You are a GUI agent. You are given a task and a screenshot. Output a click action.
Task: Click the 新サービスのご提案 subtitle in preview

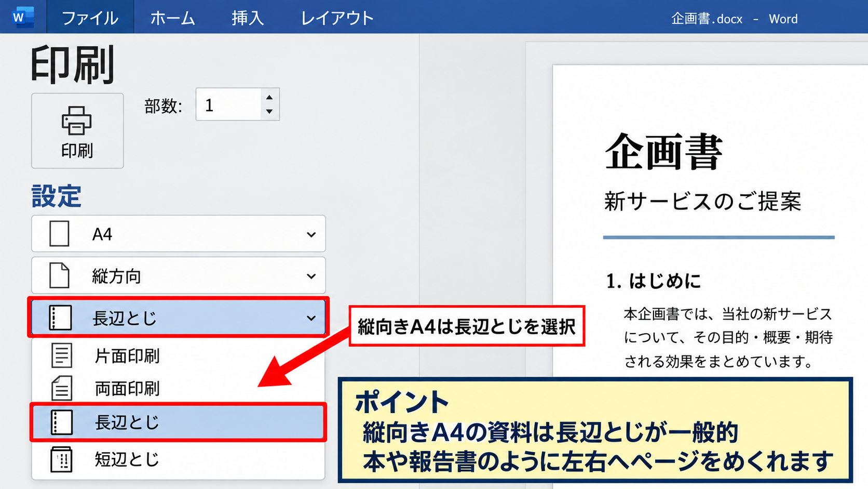[702, 201]
